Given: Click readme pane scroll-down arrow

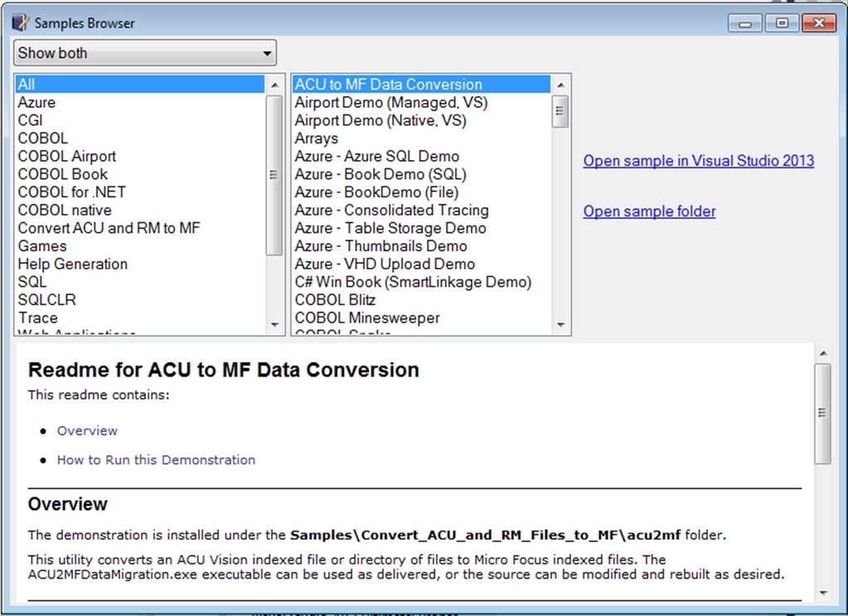Looking at the screenshot, I should click(x=823, y=593).
